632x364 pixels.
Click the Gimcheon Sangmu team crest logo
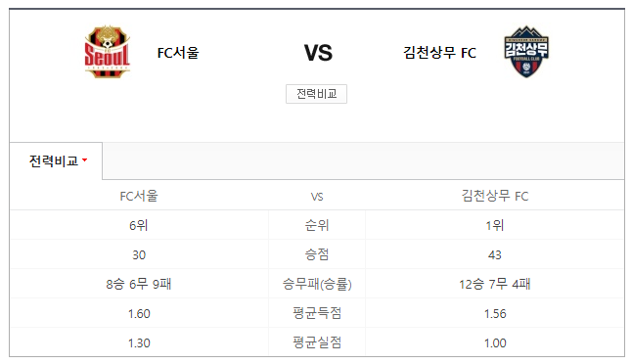click(x=526, y=52)
